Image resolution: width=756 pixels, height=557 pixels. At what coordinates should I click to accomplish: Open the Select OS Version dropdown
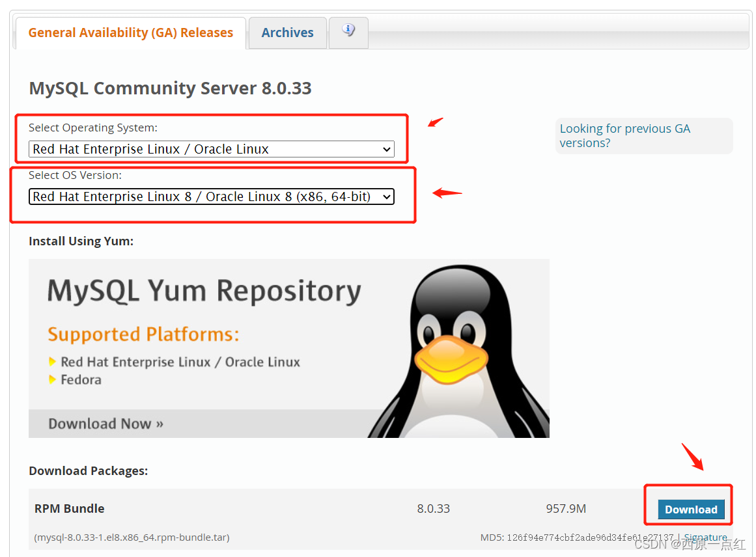(211, 197)
